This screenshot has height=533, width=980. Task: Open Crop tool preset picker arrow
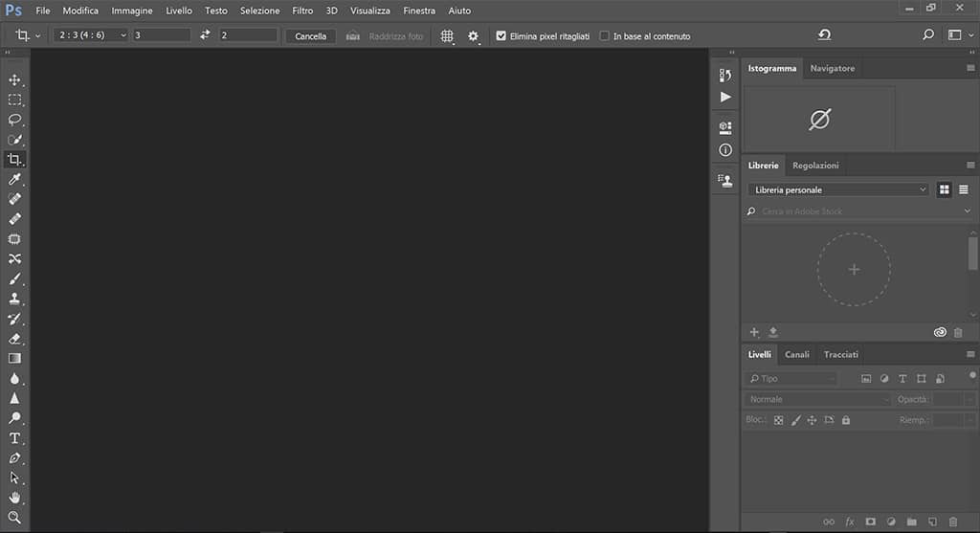(37, 35)
